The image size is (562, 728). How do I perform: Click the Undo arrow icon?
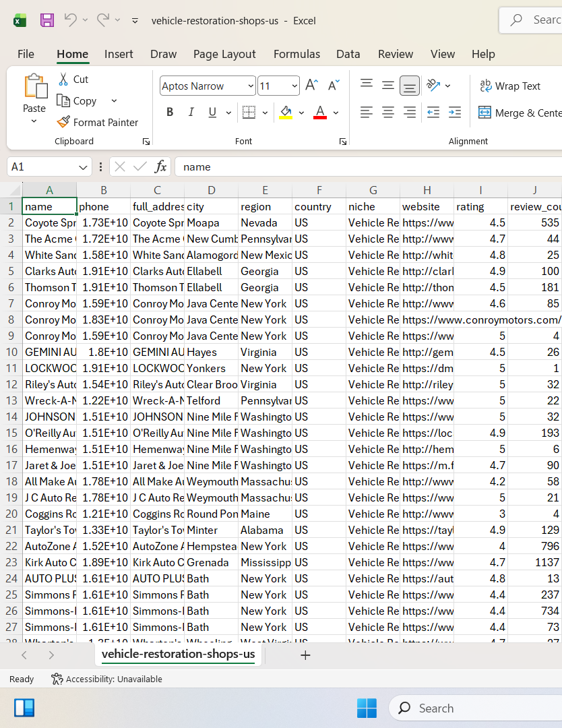click(x=71, y=20)
